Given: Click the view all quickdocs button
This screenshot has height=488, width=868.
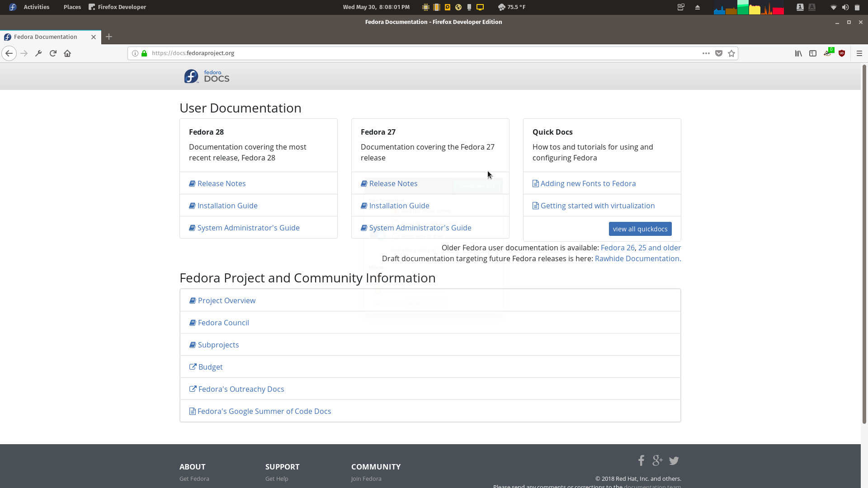Looking at the screenshot, I should [640, 229].
